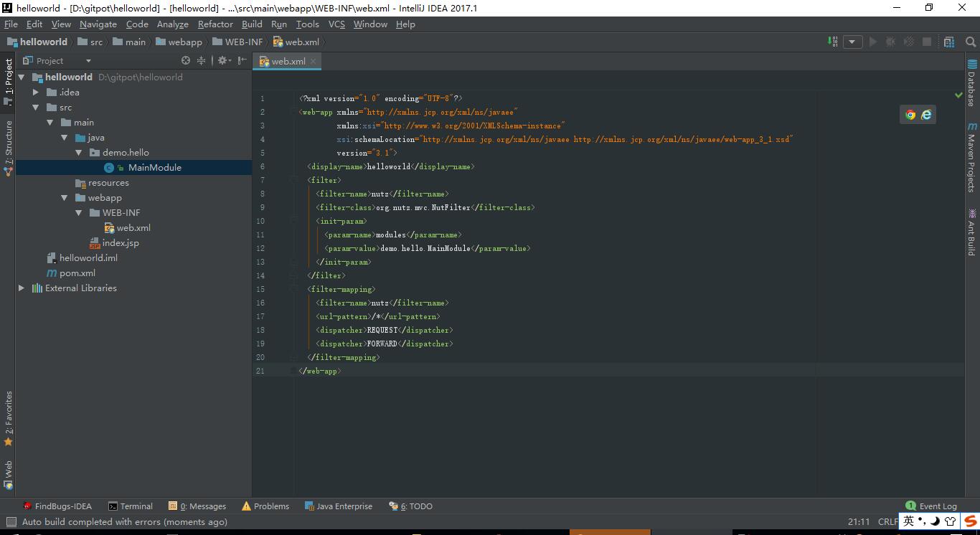Click the Collapse All icon in Project panel
The width and height of the screenshot is (980, 535).
click(x=202, y=61)
